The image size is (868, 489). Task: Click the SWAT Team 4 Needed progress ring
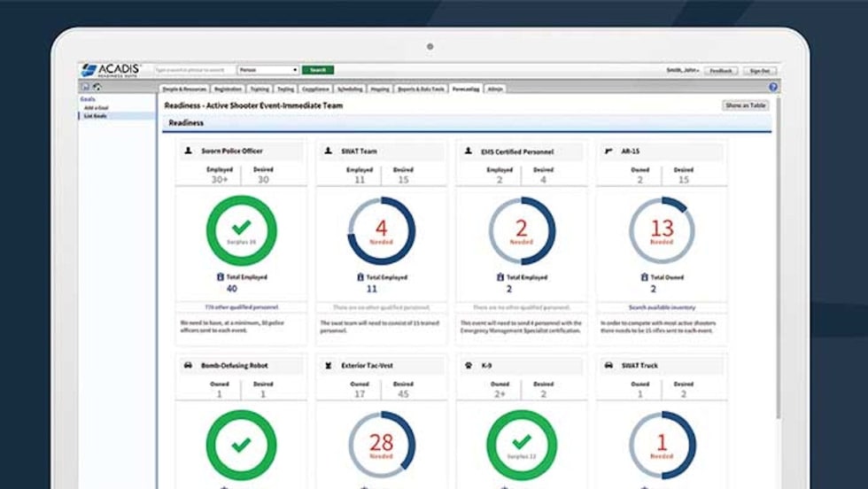[x=381, y=231]
